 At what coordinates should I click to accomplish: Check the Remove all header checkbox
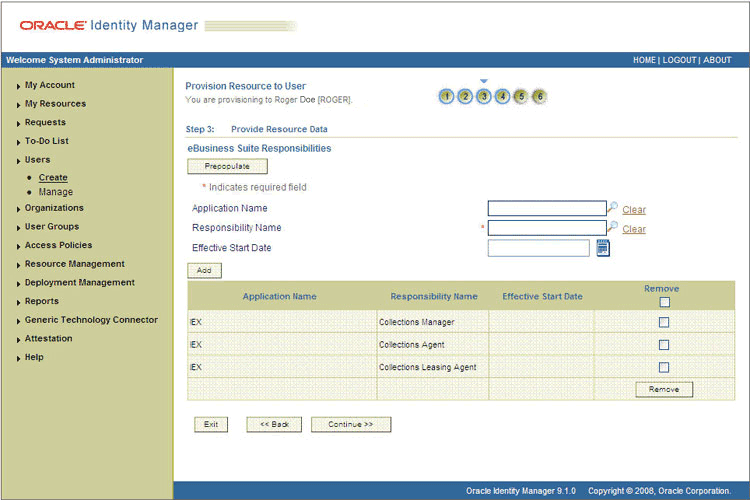664,302
